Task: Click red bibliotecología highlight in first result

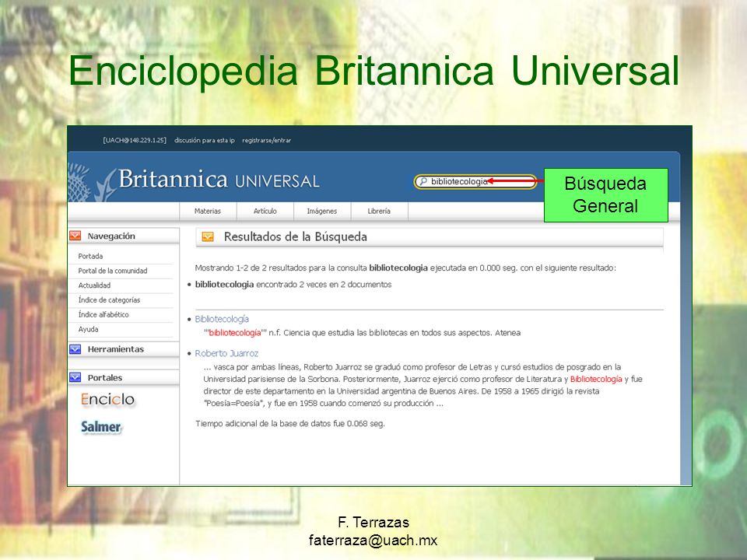Action: 235,333
